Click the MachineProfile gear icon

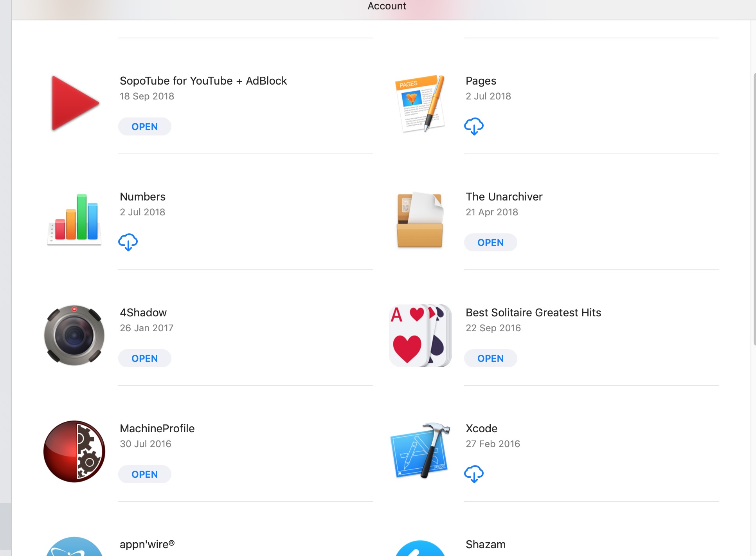(74, 451)
